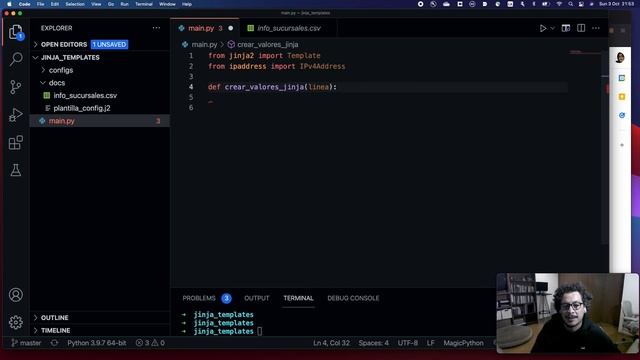
Task: Click the sync changes icon in status bar
Action: 54,343
